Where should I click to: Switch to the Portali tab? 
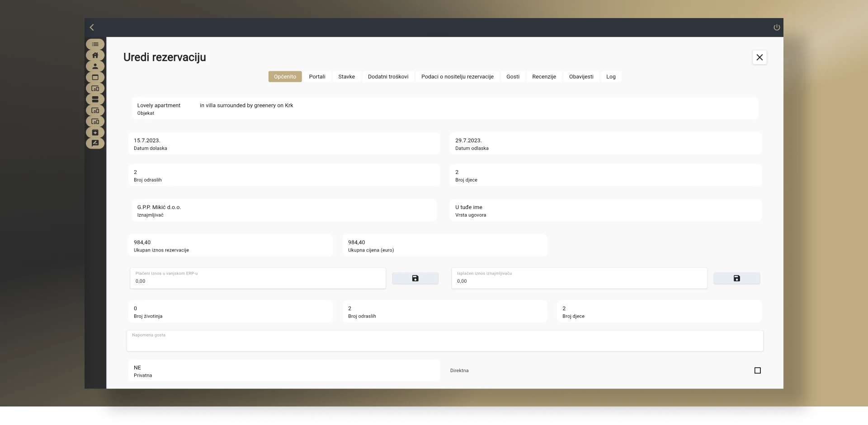(x=317, y=77)
